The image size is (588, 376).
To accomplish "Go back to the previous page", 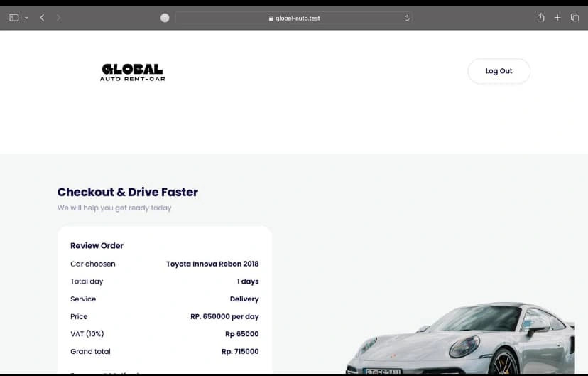I will pyautogui.click(x=42, y=18).
